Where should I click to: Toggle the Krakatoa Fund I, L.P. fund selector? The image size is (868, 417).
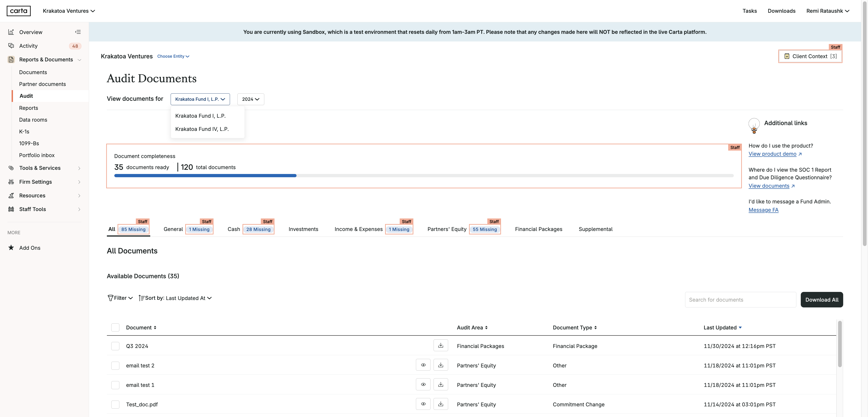tap(200, 99)
